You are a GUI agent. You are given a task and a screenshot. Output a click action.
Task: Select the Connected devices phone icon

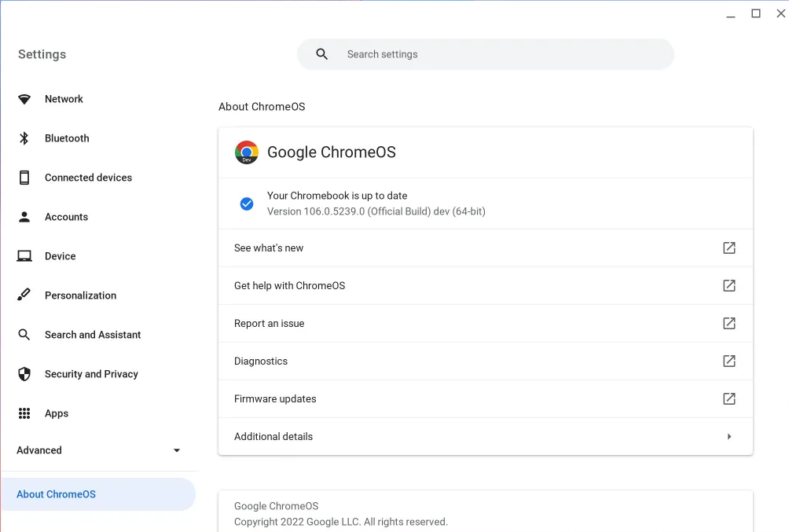[24, 178]
